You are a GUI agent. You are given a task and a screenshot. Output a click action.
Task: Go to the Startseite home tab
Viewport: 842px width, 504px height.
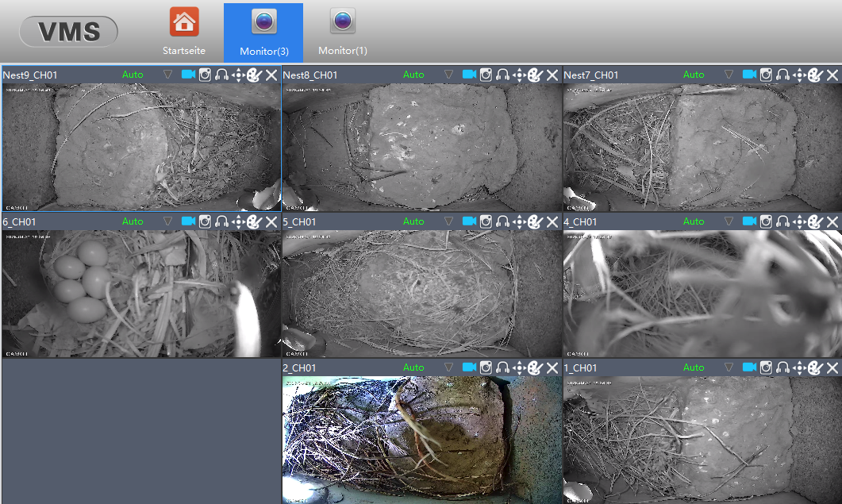(184, 32)
